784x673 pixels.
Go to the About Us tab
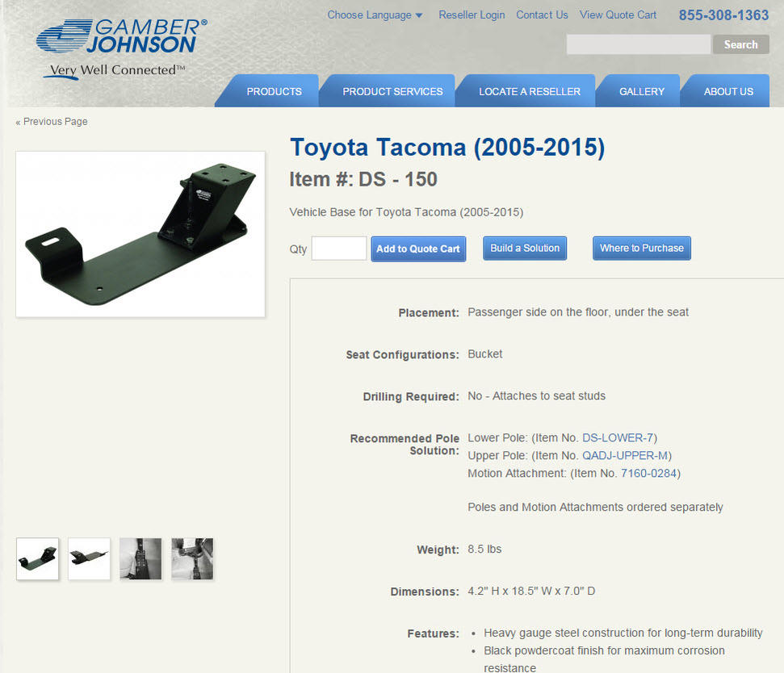tap(728, 91)
